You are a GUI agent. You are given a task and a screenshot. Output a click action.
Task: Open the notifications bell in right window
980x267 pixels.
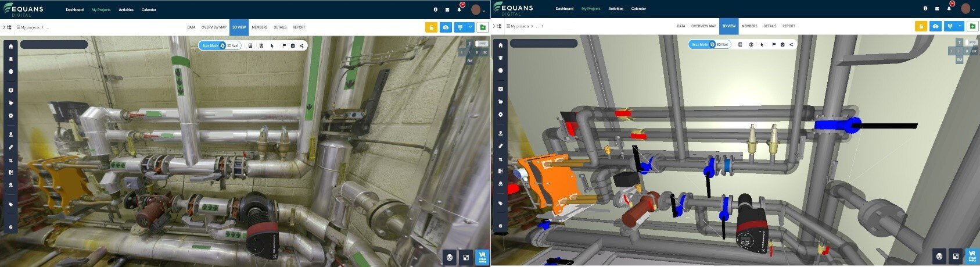[949, 9]
